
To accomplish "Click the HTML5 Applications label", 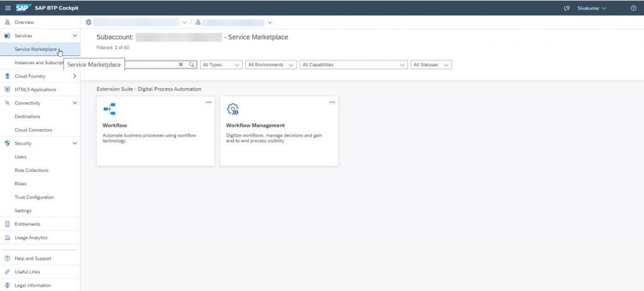I will click(x=35, y=89).
